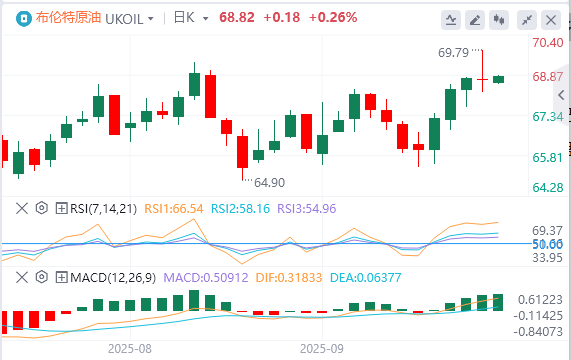Click the 2025-09 date axis label
This screenshot has height=360, width=571.
coord(322,349)
